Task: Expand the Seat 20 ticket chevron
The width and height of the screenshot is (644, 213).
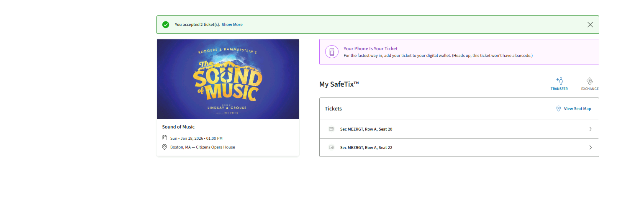Action: [590, 129]
